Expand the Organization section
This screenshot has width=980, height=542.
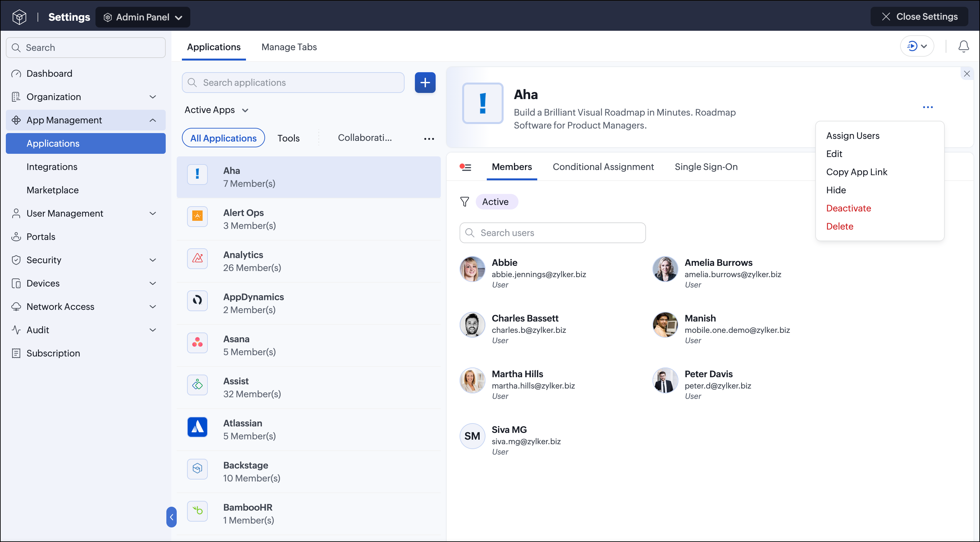tap(86, 97)
